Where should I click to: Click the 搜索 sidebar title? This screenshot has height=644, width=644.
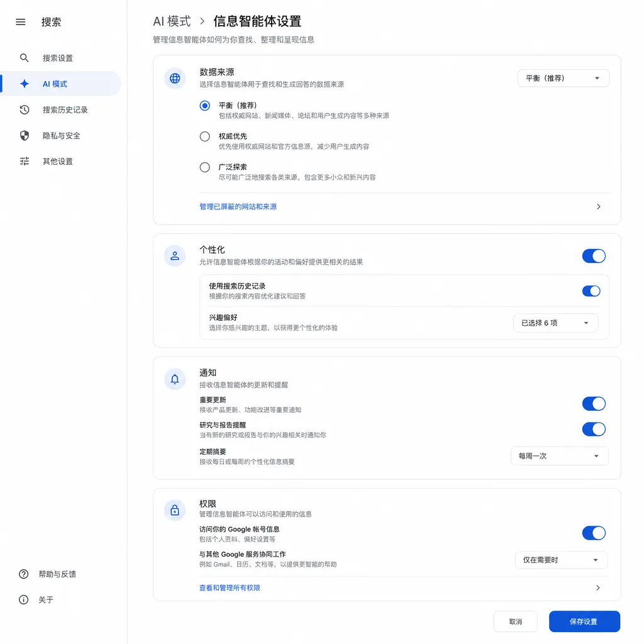51,22
